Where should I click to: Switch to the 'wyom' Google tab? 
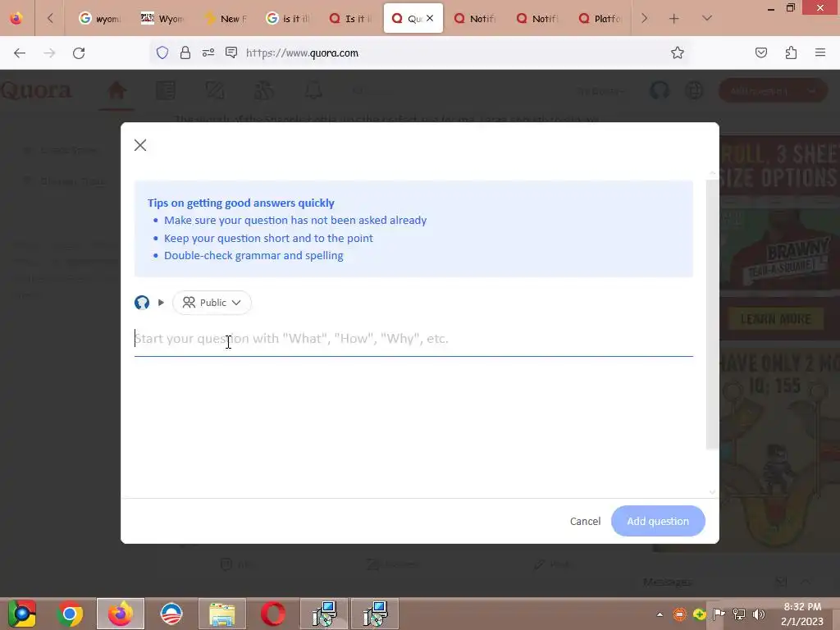[x=99, y=18]
